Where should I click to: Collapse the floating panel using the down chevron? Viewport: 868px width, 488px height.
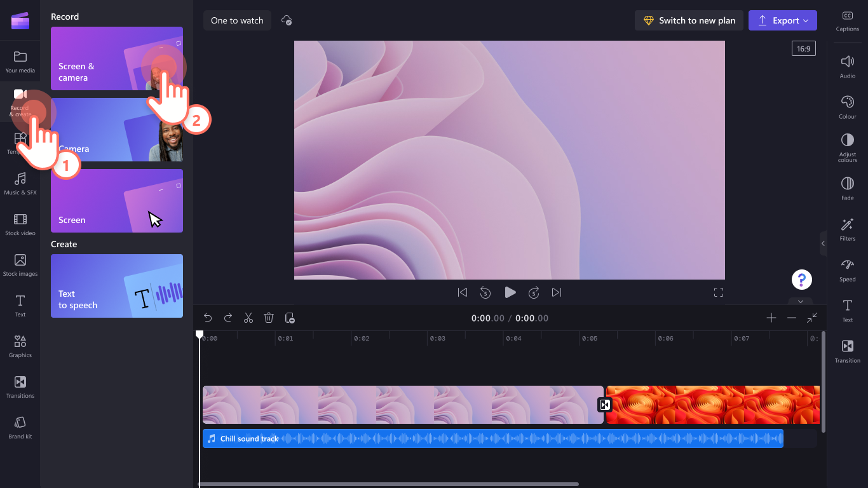click(800, 302)
